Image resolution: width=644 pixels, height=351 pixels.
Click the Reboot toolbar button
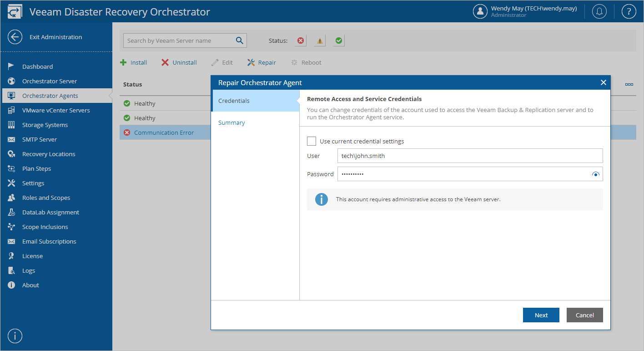click(x=306, y=62)
